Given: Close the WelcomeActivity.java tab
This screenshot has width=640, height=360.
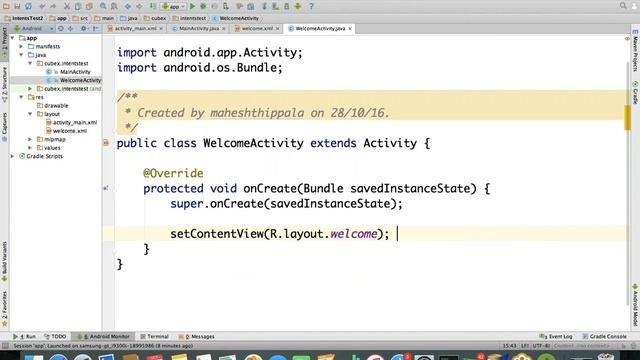Looking at the screenshot, I should 350,29.
